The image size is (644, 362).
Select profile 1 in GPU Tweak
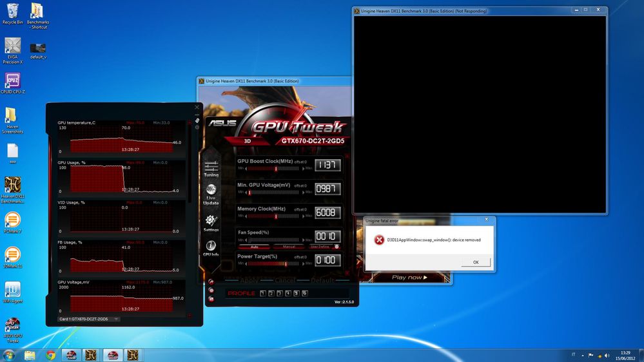point(263,293)
